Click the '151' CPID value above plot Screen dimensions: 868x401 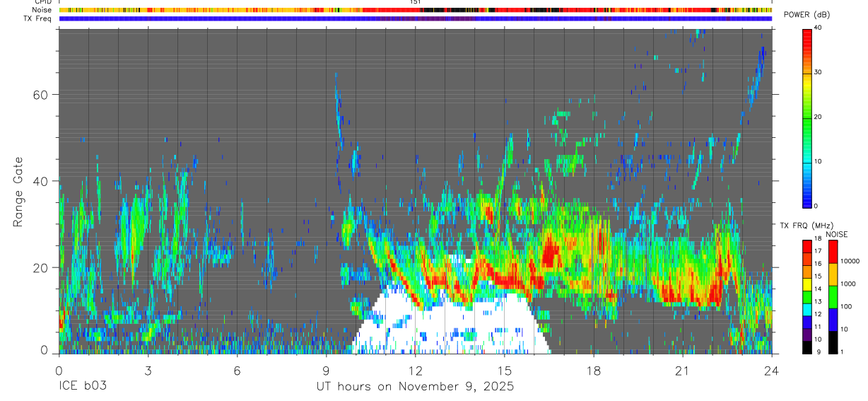[x=415, y=3]
